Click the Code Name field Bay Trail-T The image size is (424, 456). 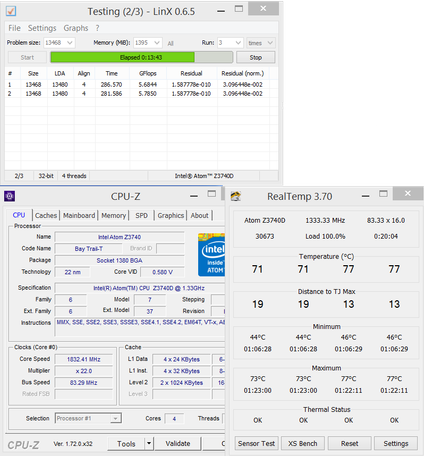(x=89, y=249)
